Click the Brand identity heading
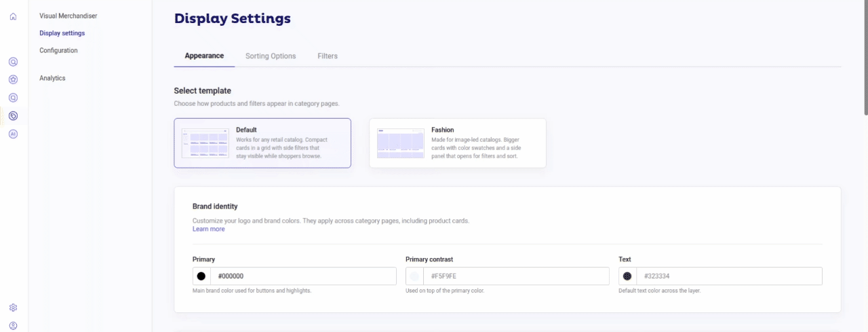This screenshot has width=868, height=332. tap(215, 206)
